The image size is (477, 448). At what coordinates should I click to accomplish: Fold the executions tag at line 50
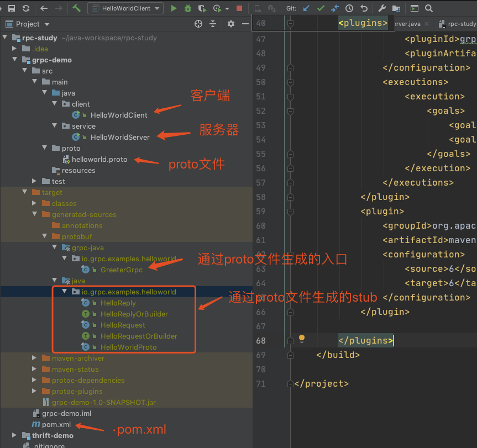290,82
